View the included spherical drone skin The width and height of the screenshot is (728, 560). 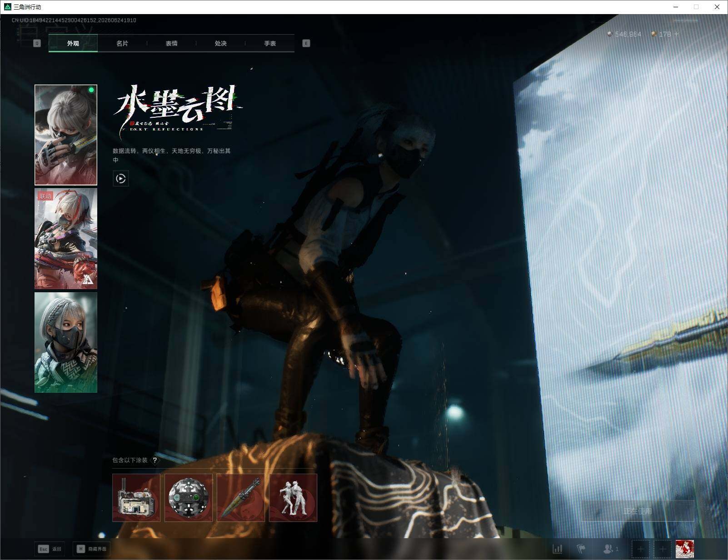point(189,498)
